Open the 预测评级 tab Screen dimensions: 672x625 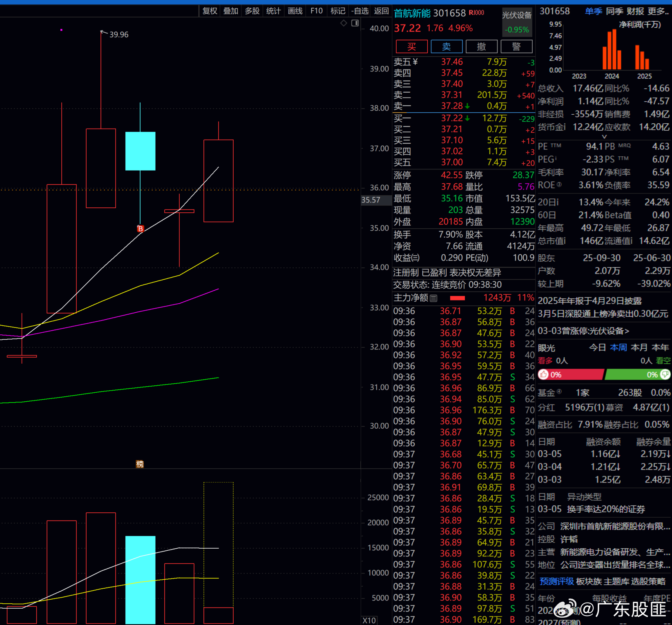point(556,581)
